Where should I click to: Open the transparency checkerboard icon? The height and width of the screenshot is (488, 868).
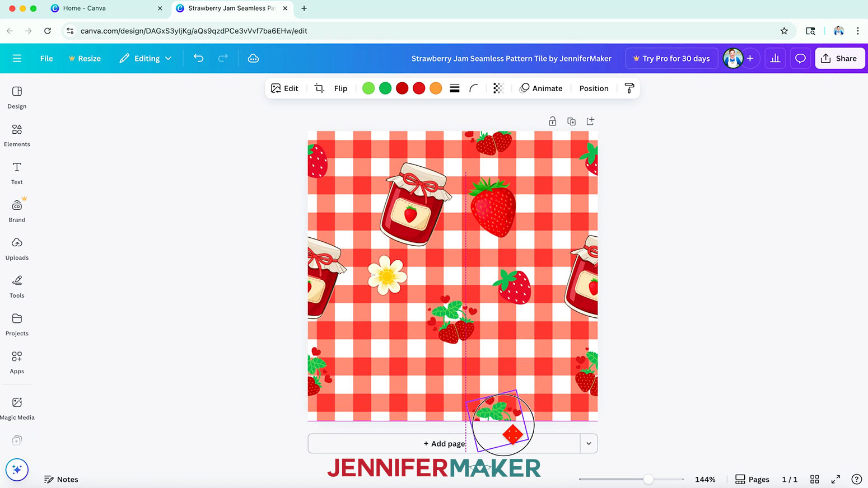point(498,88)
